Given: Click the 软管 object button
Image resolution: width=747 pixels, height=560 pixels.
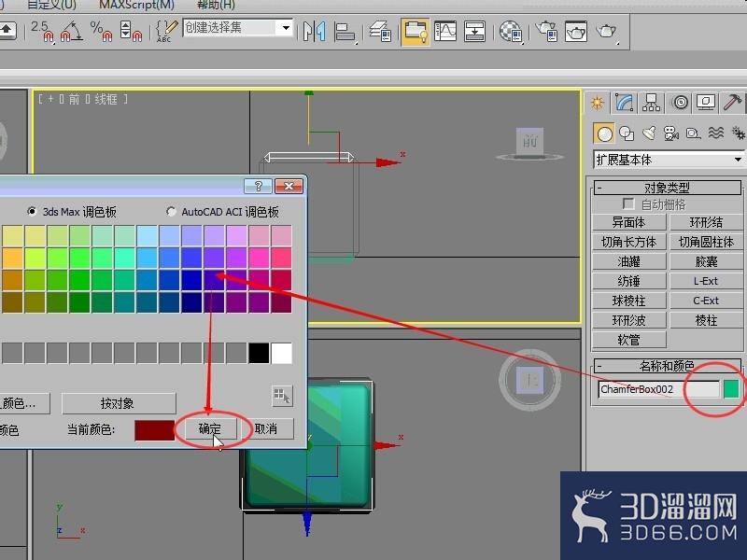Looking at the screenshot, I should tap(628, 340).
